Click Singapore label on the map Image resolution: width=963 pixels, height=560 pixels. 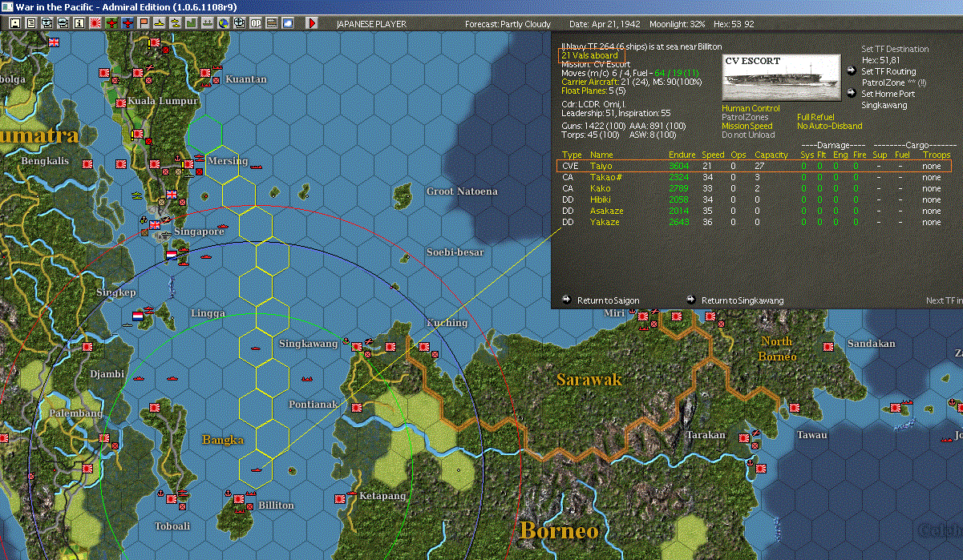(x=199, y=232)
